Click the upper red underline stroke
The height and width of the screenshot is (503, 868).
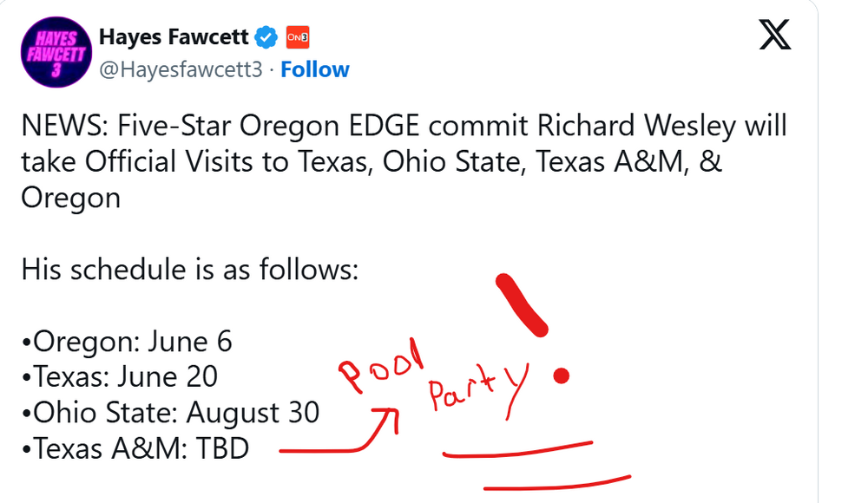pos(518,449)
